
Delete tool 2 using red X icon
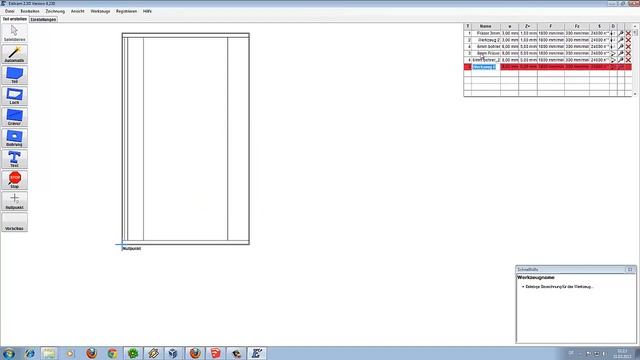(628, 40)
